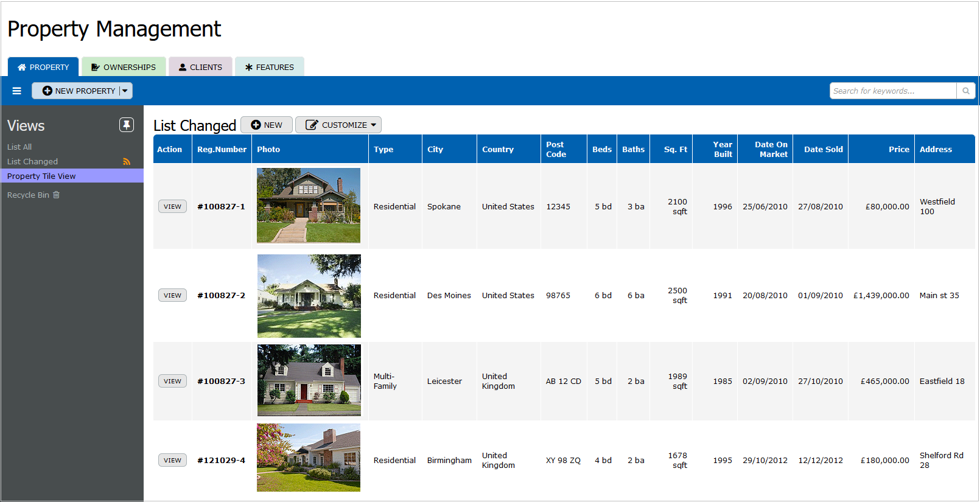Toggle the Views panel pin icon
980x502 pixels.
click(x=126, y=125)
